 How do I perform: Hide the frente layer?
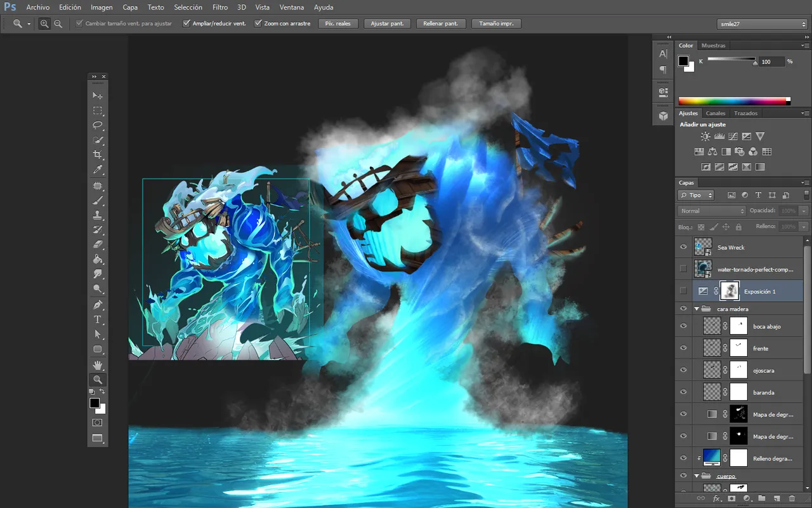[x=683, y=348]
